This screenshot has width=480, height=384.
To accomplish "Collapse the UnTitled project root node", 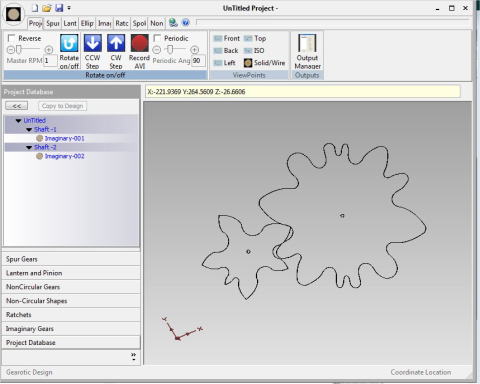I will pyautogui.click(x=19, y=121).
